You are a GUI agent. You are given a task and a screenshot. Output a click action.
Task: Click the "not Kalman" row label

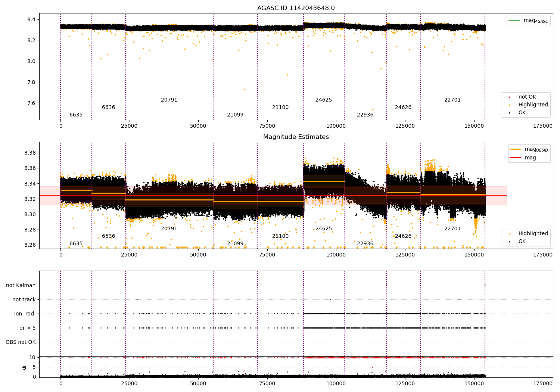[x=21, y=286]
